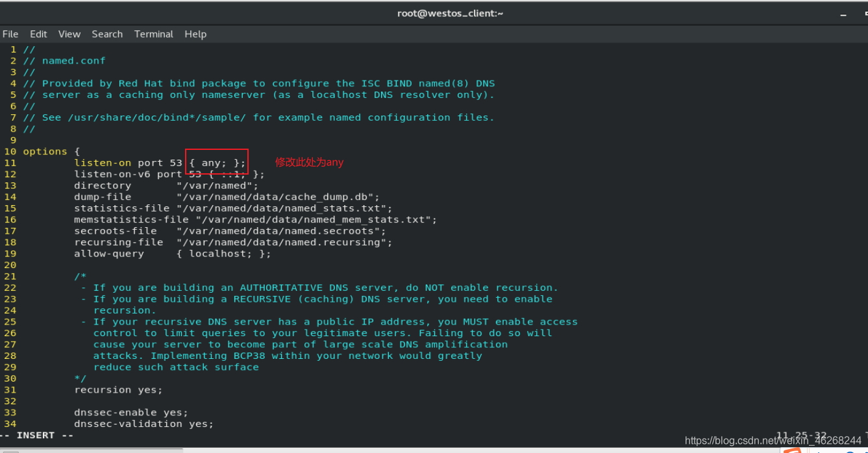Click the '/usr/share/doc/bind*/sample/' path
The width and height of the screenshot is (868, 453).
pyautogui.click(x=156, y=117)
